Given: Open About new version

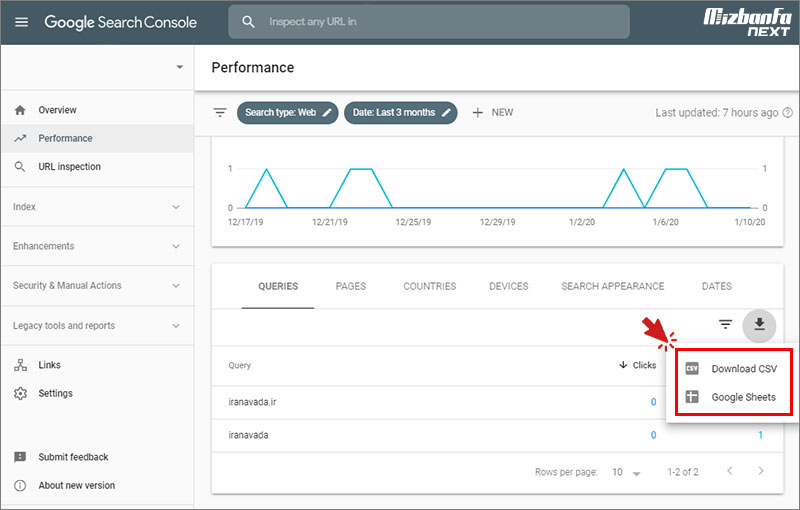Looking at the screenshot, I should coord(77,486).
